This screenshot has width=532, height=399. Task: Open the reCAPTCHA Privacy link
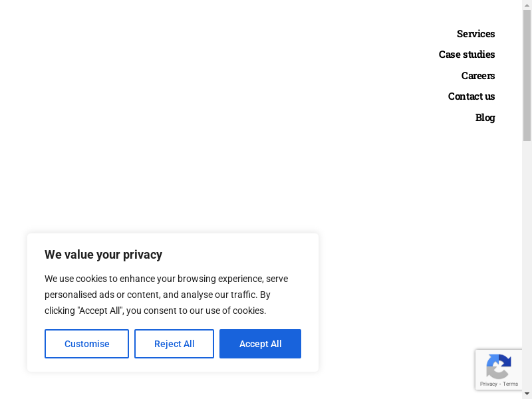(x=489, y=384)
